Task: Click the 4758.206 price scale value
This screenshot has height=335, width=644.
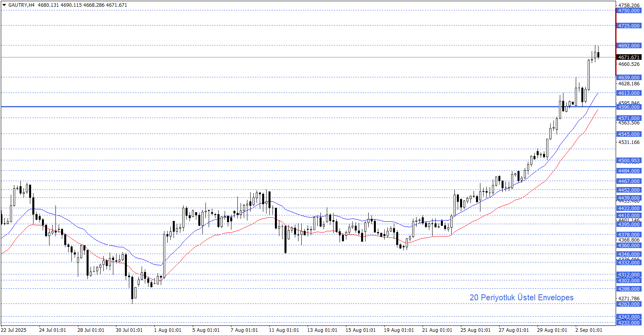Action: click(629, 5)
